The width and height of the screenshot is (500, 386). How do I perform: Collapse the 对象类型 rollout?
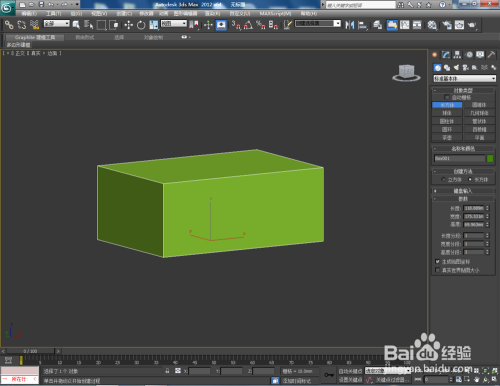[x=463, y=90]
